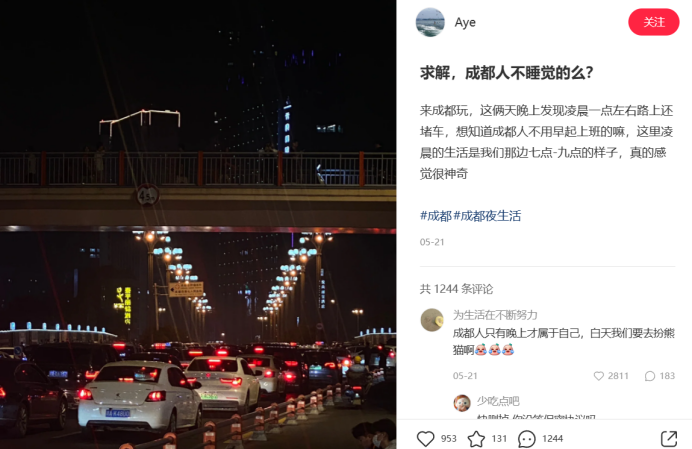Select the post title 求解，成都人不睡觉的么?
Viewport: 692px width, 449px height.
(x=507, y=73)
